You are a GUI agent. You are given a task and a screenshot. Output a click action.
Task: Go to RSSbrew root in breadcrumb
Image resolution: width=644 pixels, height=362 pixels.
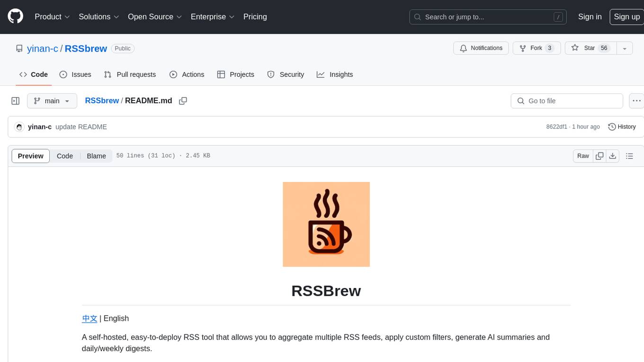[102, 100]
